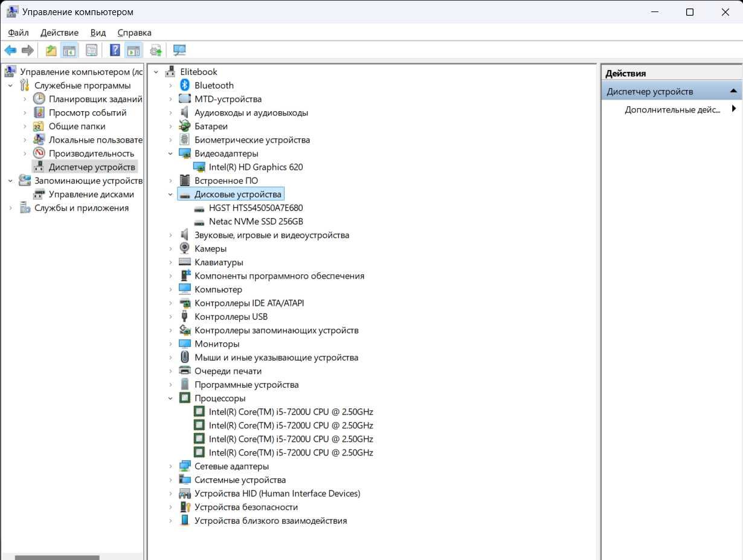Viewport: 743px width, 560px height.
Task: Expand Звуковые, игровые и видеоустройства
Action: [x=171, y=235]
